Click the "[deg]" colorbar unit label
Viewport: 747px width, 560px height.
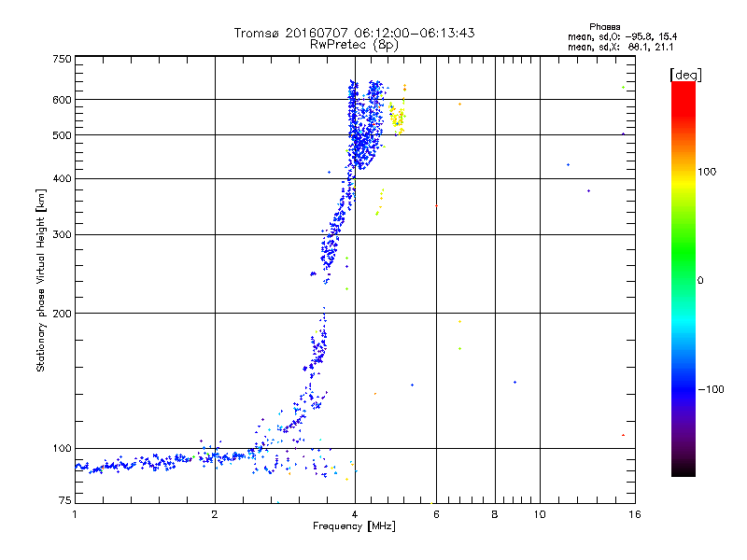coord(685,75)
